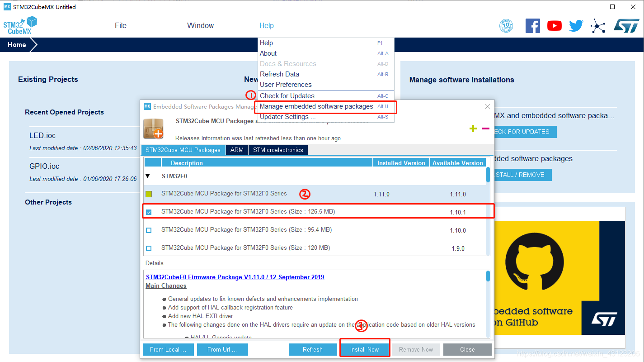This screenshot has width=644, height=362.
Task: Select the Help entry with F1 shortcut
Action: (x=326, y=43)
